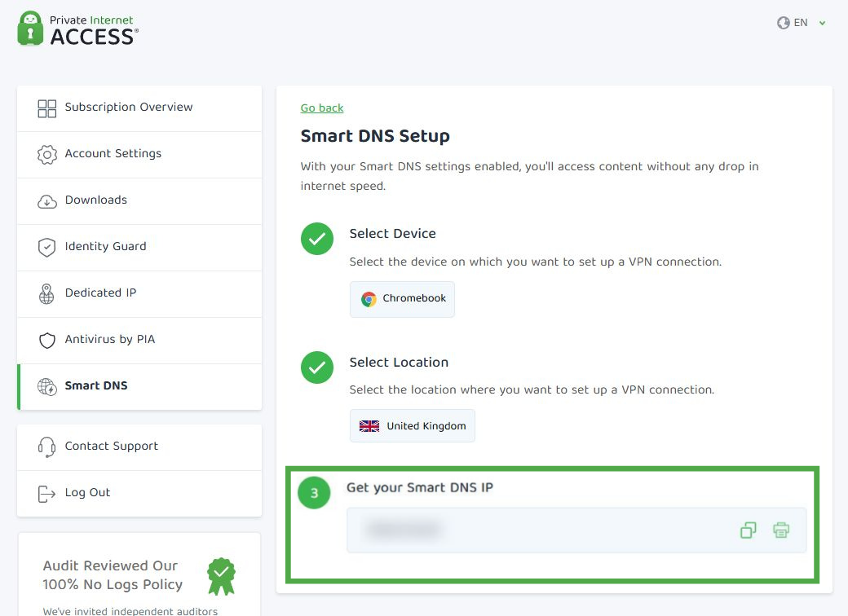Click the Smart DNS globe icon
This screenshot has height=616, width=848.
click(47, 387)
